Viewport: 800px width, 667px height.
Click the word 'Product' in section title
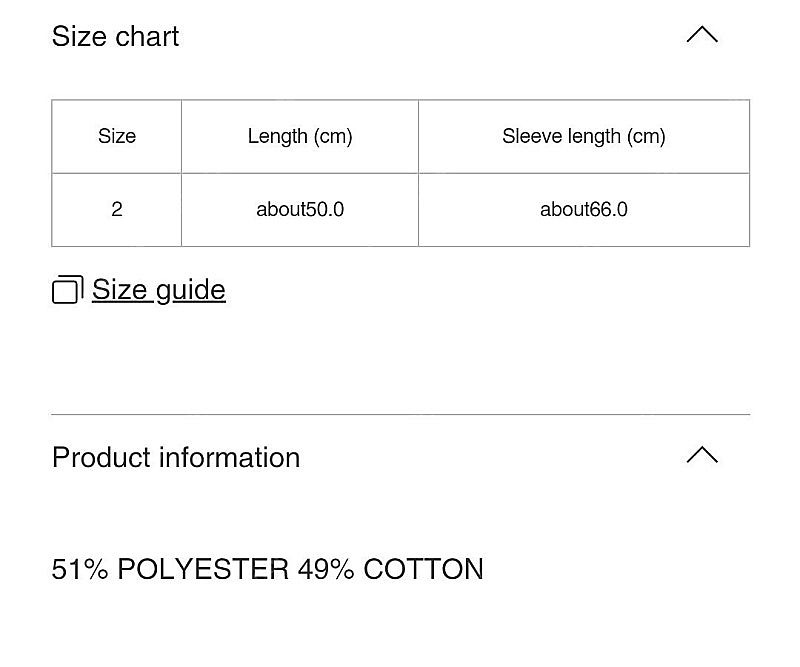coord(102,457)
